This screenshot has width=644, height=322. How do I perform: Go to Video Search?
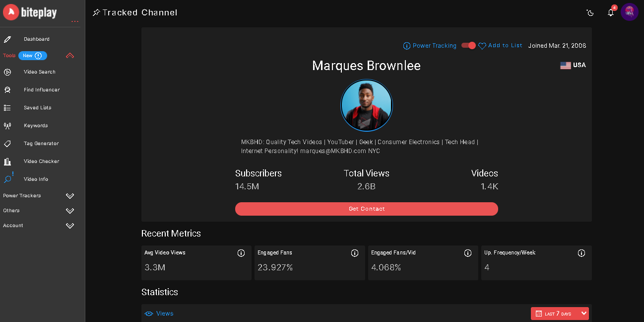[40, 72]
